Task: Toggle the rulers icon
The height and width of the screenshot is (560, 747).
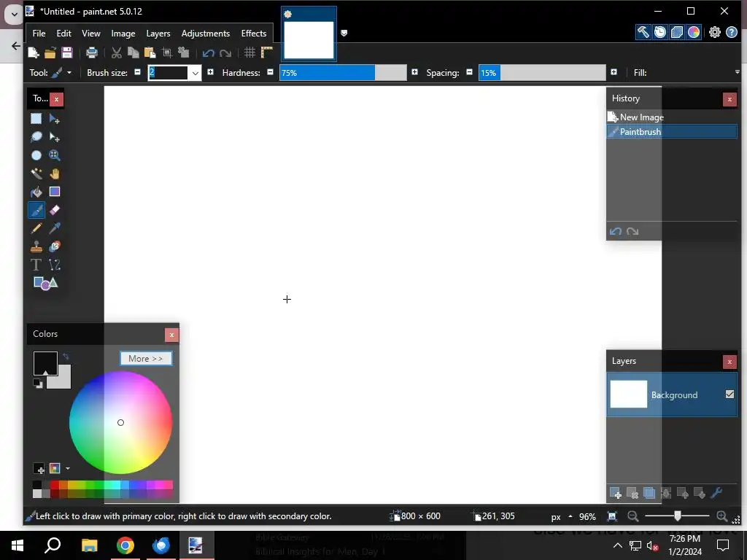Action: (x=266, y=52)
